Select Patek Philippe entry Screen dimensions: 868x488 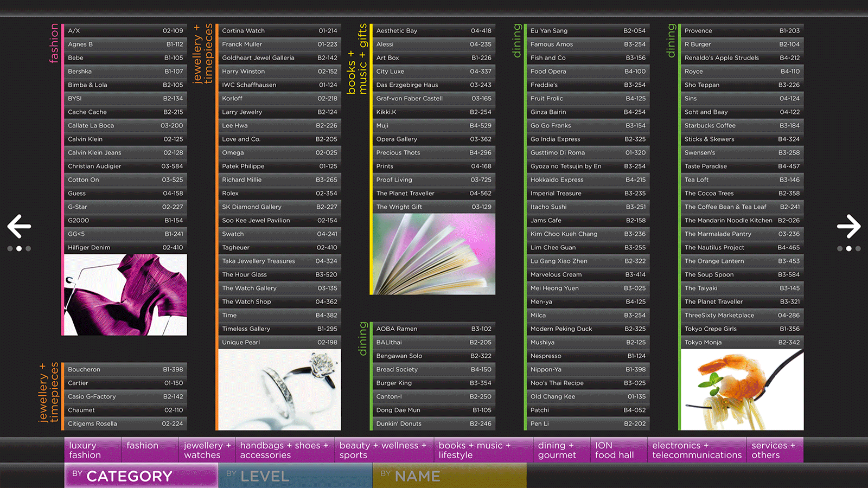tap(279, 166)
